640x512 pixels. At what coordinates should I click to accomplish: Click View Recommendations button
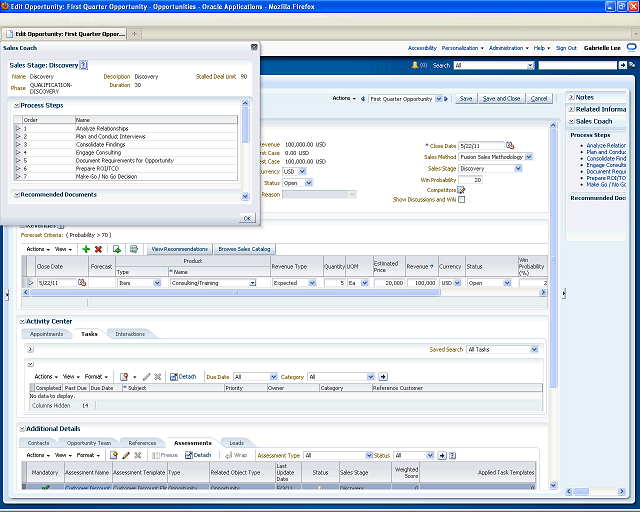180,249
